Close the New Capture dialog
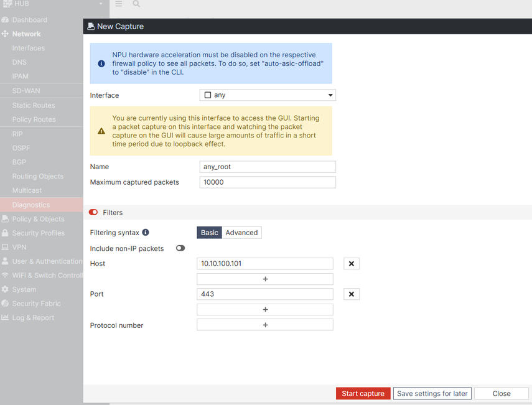 (501, 394)
